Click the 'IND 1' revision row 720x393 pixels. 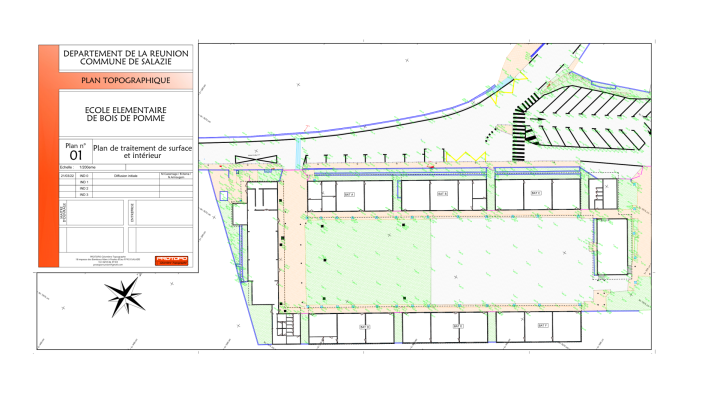[x=126, y=182]
